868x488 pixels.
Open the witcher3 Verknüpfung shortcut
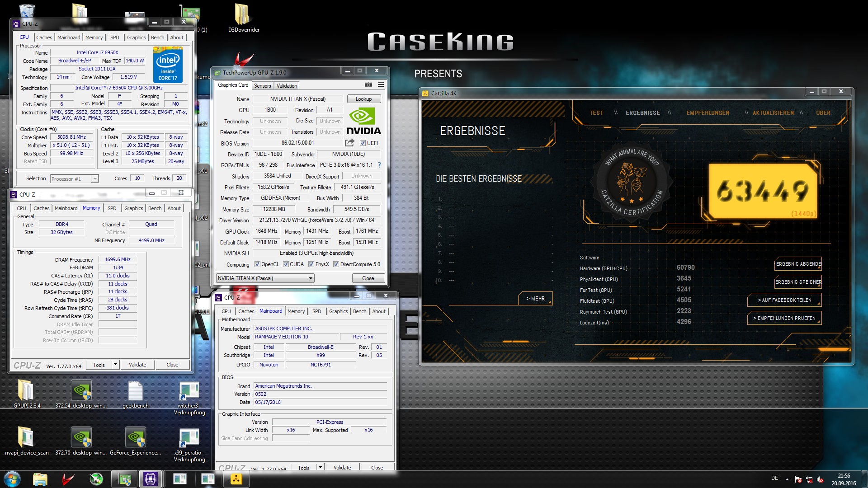tap(189, 391)
